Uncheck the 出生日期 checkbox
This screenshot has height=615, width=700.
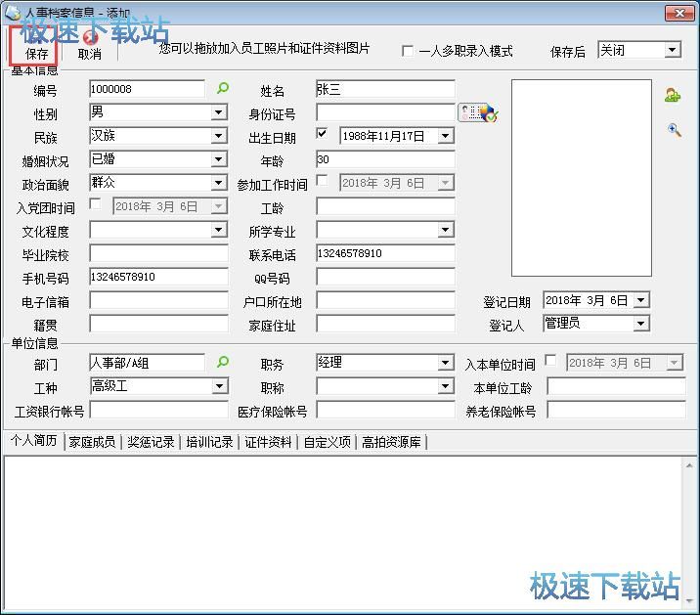pos(322,133)
